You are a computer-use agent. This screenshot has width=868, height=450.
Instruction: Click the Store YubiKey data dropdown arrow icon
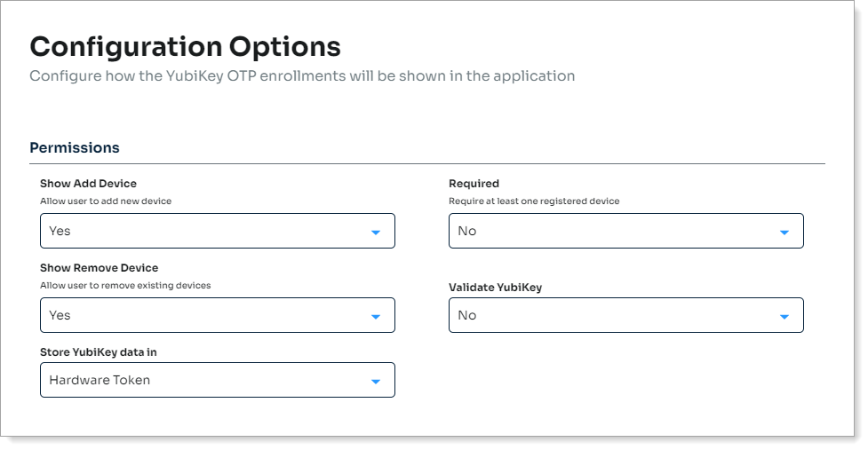376,382
